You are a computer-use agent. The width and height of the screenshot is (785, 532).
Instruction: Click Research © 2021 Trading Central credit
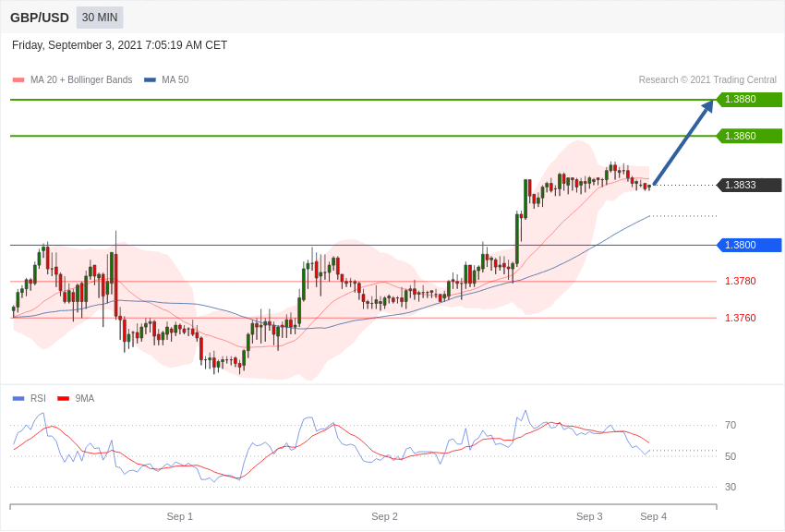(707, 79)
